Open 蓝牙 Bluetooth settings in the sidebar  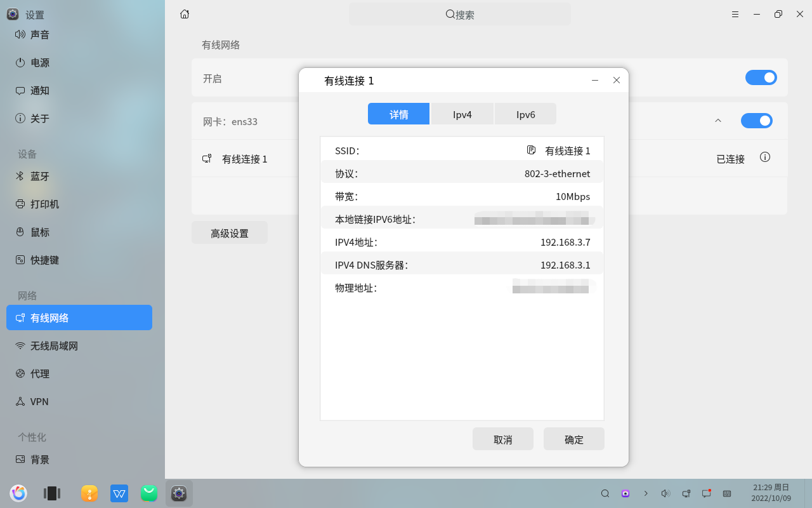coord(79,176)
